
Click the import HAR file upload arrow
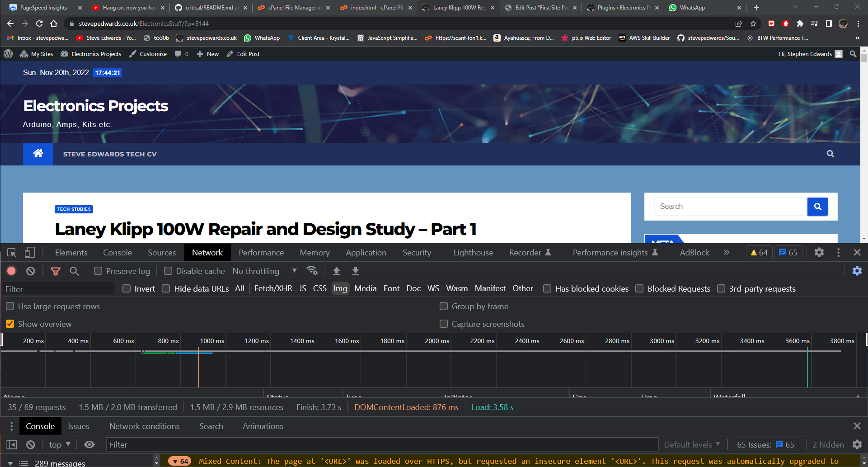click(x=337, y=271)
